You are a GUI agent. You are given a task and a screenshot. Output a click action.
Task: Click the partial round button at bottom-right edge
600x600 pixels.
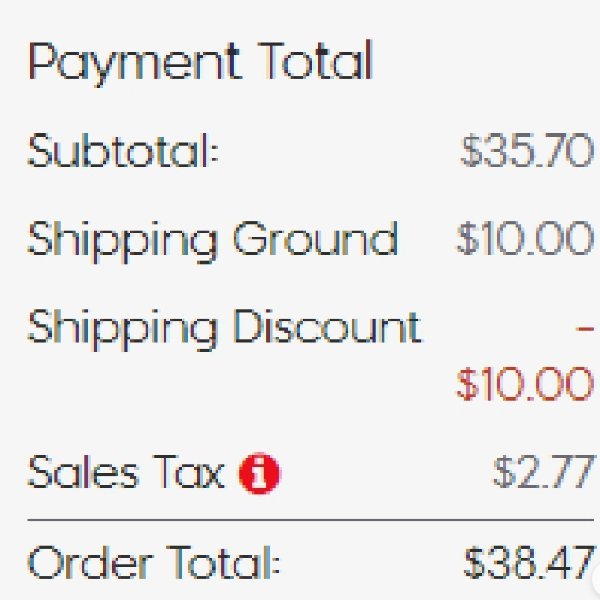pyautogui.click(x=596, y=580)
